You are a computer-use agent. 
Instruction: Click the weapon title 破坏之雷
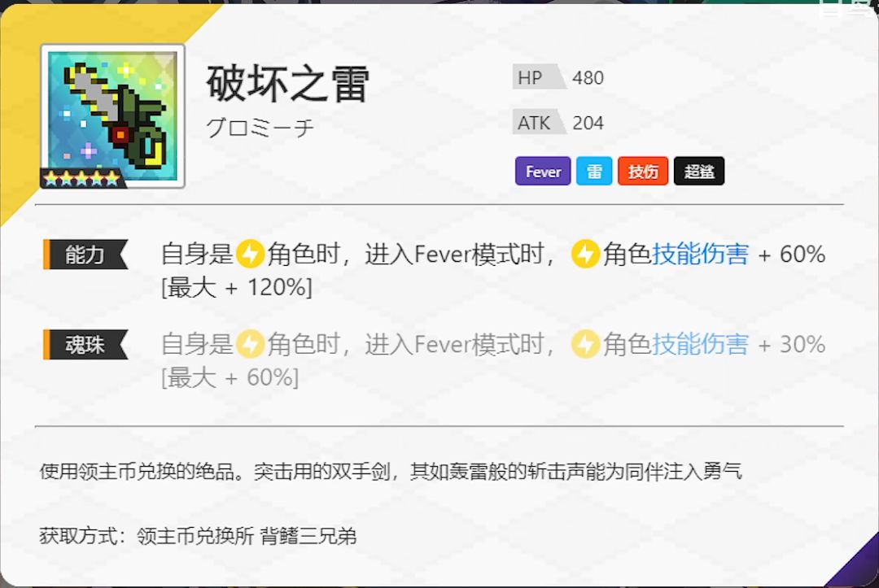[x=287, y=84]
